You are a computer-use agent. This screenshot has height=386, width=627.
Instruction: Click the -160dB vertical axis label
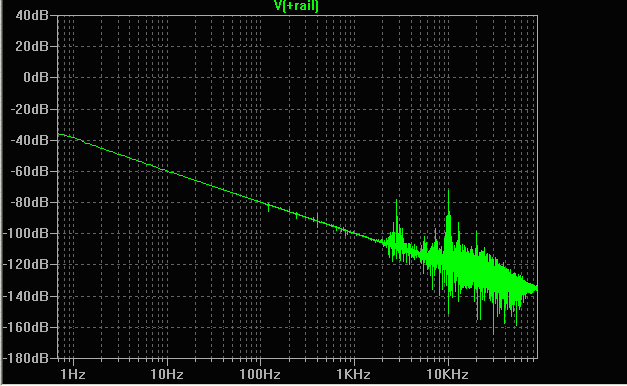tap(26, 327)
